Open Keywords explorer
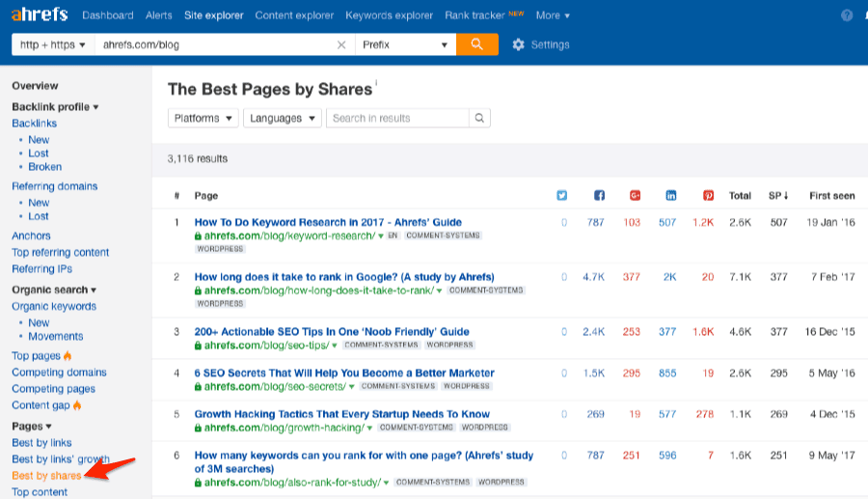The width and height of the screenshot is (868, 499). pyautogui.click(x=390, y=15)
